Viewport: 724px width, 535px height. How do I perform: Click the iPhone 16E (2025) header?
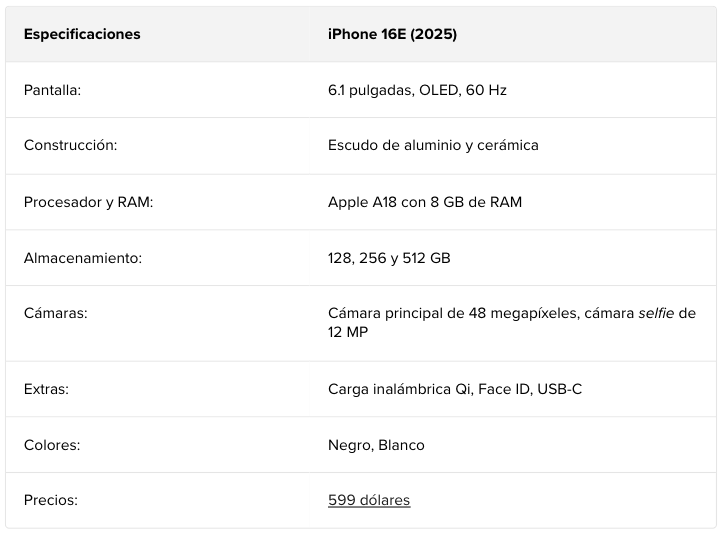pos(392,34)
